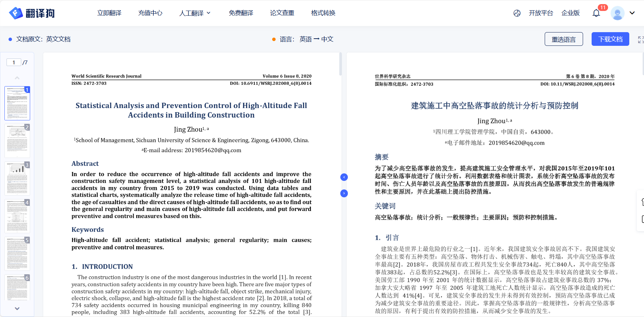Select page 3 thumbnail
The width and height of the screenshot is (644, 317).
click(17, 179)
